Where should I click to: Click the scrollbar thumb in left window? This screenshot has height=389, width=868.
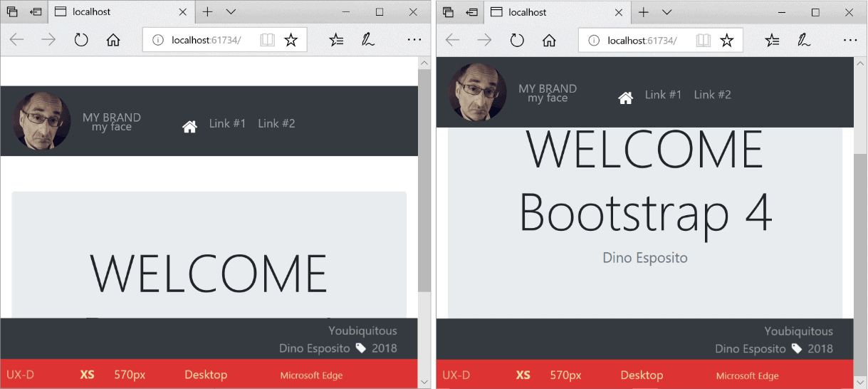pyautogui.click(x=424, y=181)
